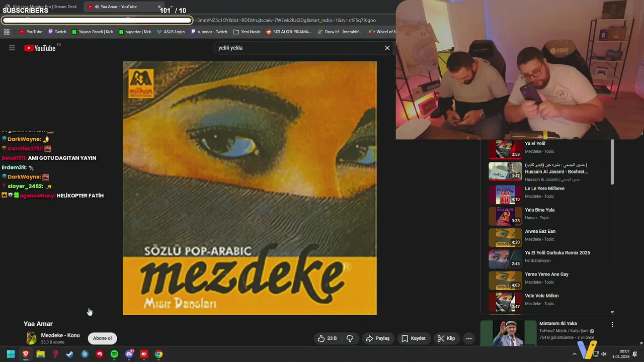The image size is (644, 362).
Task: Open the volume speaker tray icon
Action: point(604,354)
